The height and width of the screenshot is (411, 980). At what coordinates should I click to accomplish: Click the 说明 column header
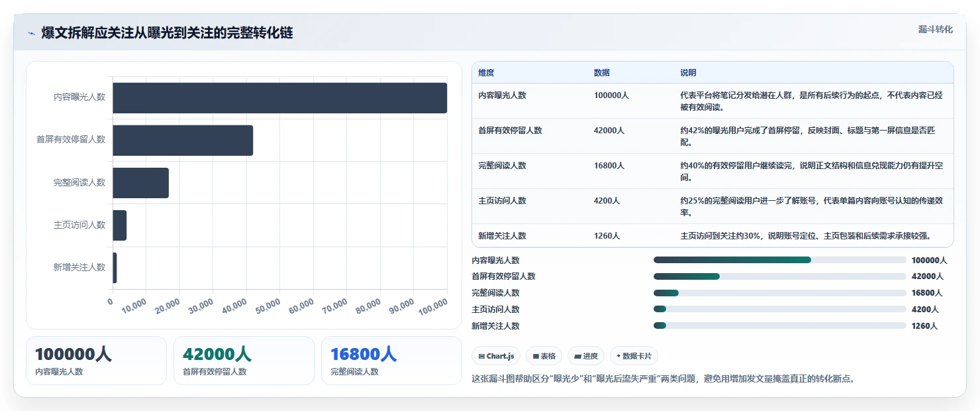(689, 72)
